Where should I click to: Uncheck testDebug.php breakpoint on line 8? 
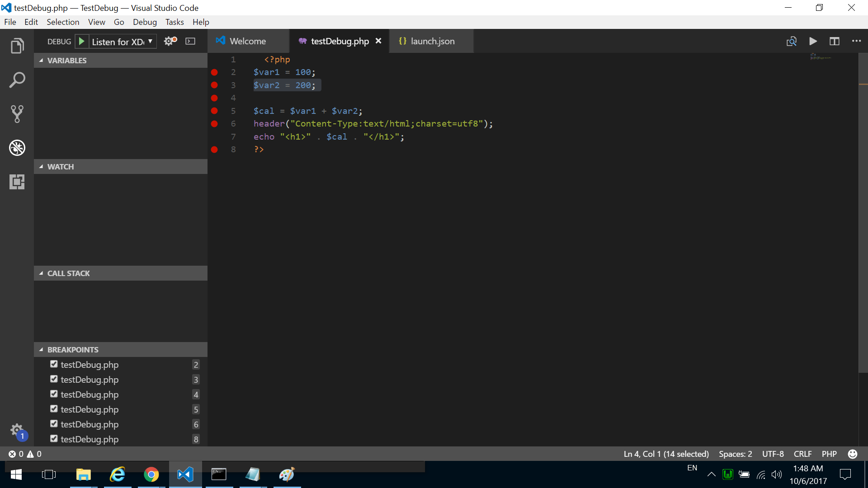tap(54, 439)
